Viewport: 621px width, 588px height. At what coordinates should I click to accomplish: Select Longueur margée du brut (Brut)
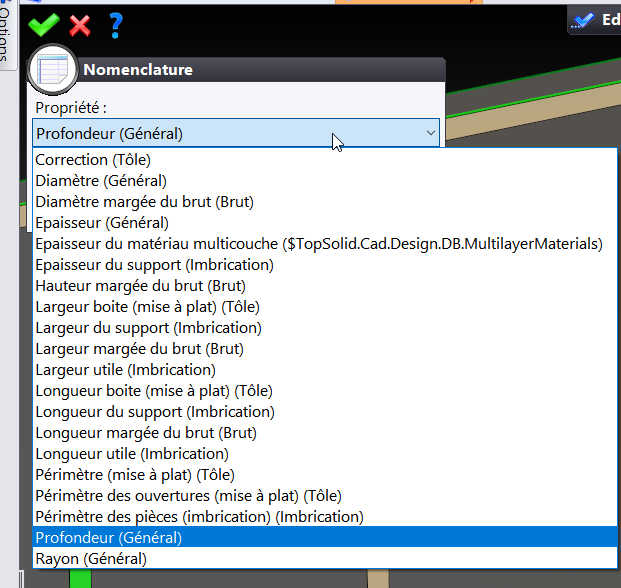[x=325, y=433]
